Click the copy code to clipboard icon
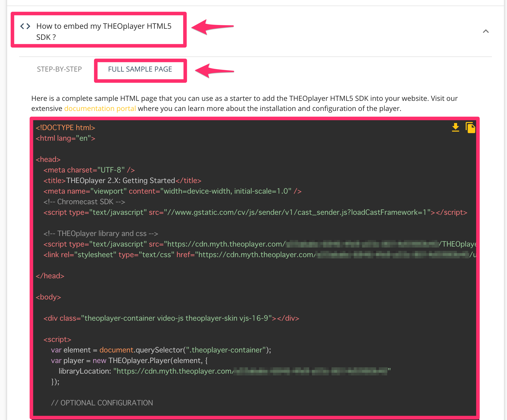The width and height of the screenshot is (507, 420). point(470,128)
